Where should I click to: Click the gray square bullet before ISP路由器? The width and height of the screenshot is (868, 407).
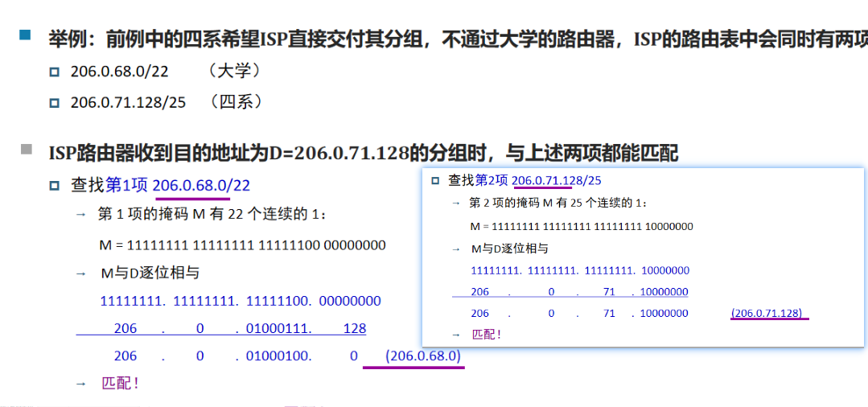(26, 150)
